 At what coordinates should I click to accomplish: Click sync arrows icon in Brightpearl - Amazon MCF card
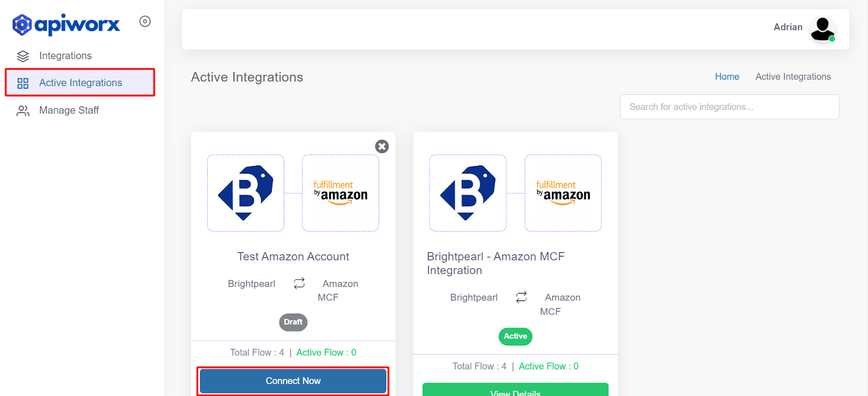(521, 297)
